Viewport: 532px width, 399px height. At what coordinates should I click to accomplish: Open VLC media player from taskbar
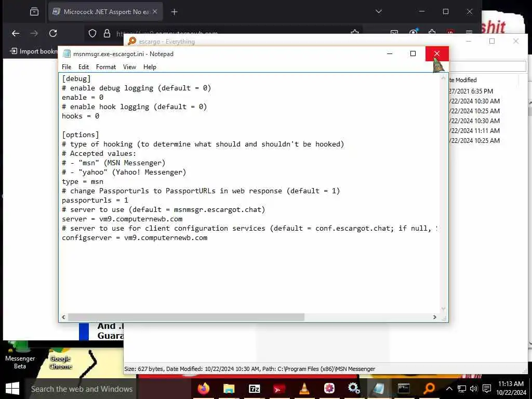pyautogui.click(x=304, y=389)
